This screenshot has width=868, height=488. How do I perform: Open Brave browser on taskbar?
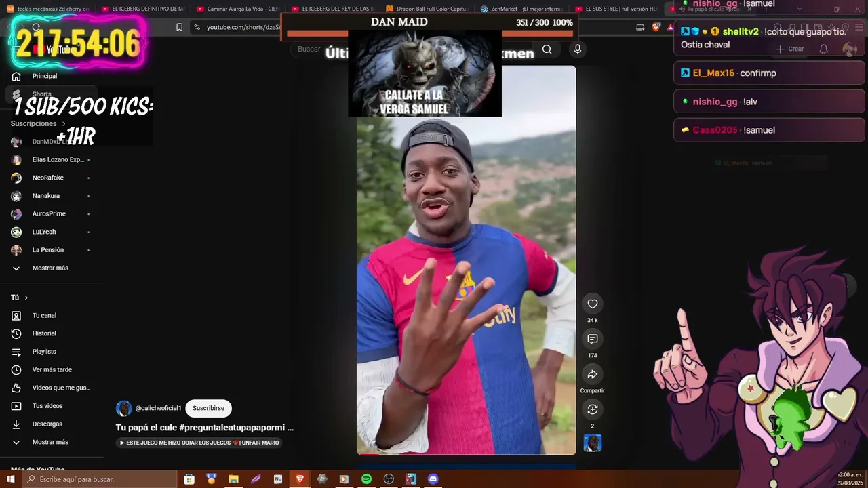tap(300, 479)
